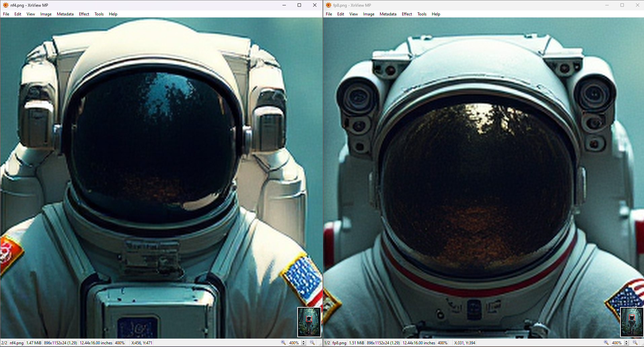Click the XnView app icon in fp8.png title bar

click(x=329, y=5)
